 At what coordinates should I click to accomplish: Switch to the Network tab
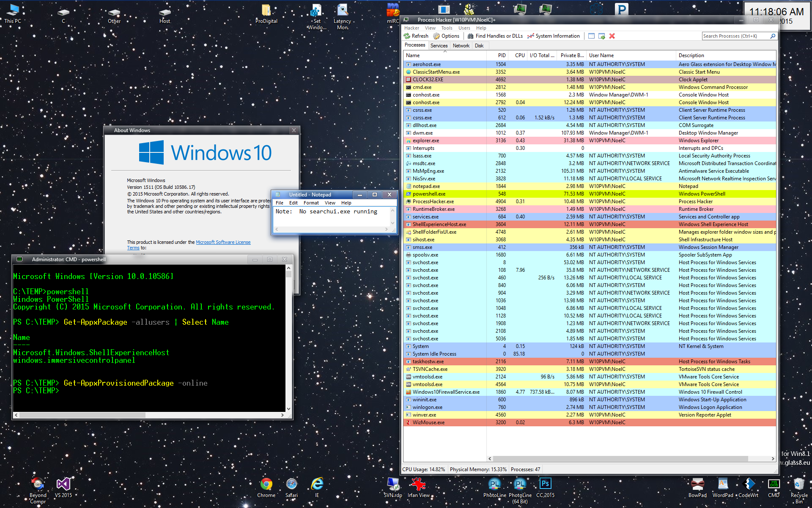tap(461, 46)
